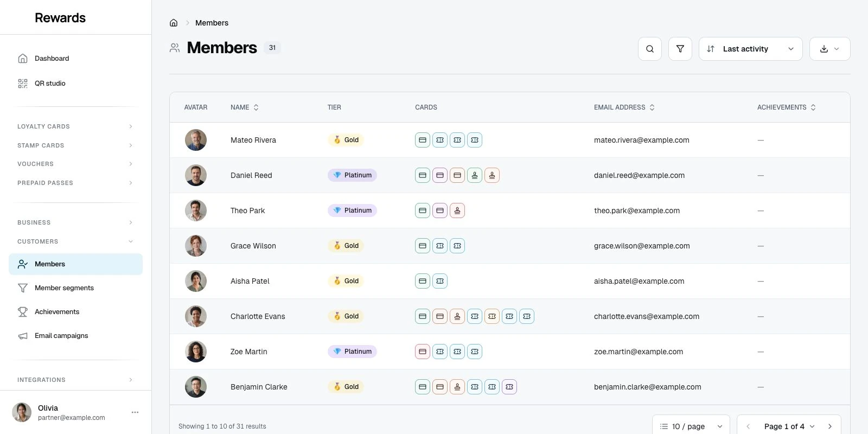Open the export download menu
This screenshot has width=868, height=434.
tap(829, 49)
